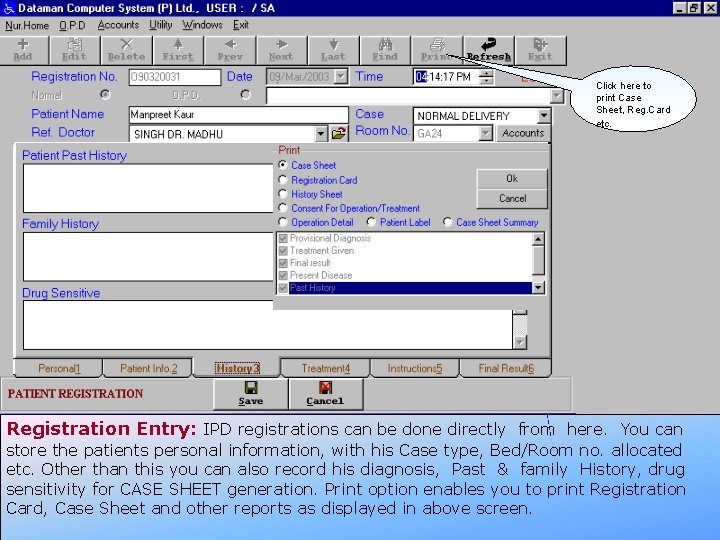Click the Patient Name input field
Image resolution: width=720 pixels, height=540 pixels.
pos(238,114)
